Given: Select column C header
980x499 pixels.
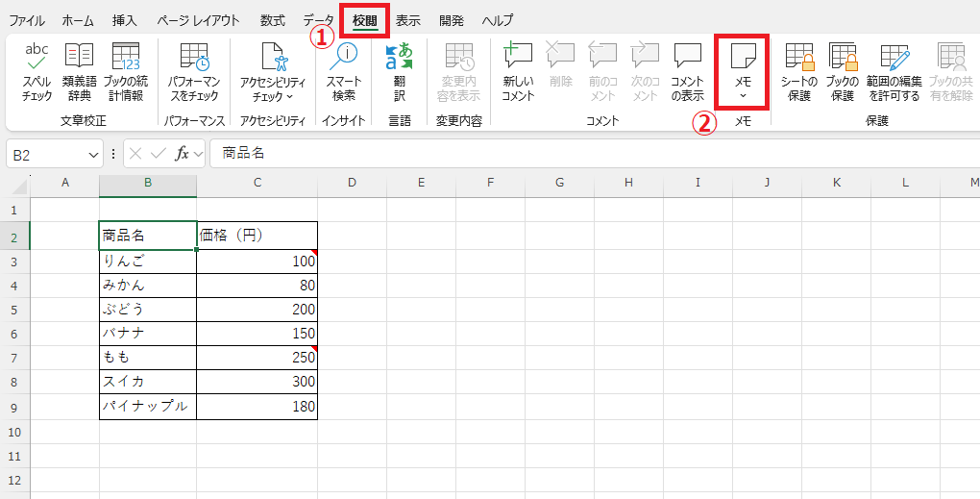Looking at the screenshot, I should click(257, 183).
